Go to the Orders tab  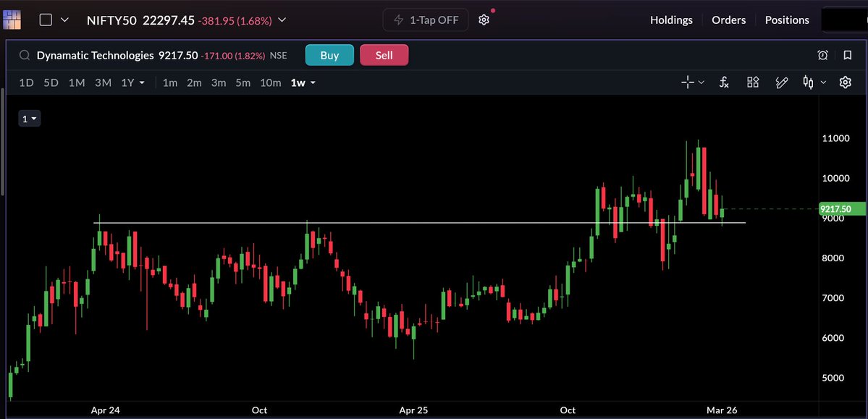tap(728, 20)
